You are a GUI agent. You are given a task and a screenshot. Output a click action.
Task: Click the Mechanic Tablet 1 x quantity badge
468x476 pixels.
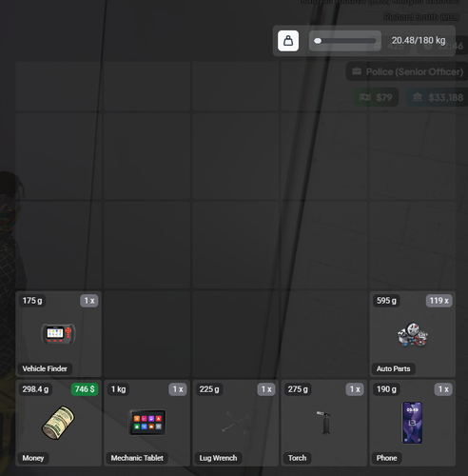coord(178,389)
